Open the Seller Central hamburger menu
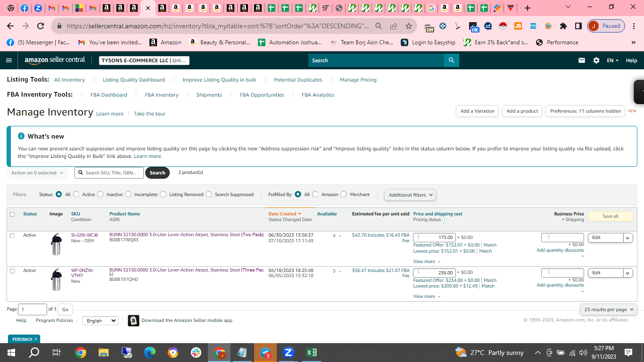Image resolution: width=644 pixels, height=362 pixels. pos(9,60)
